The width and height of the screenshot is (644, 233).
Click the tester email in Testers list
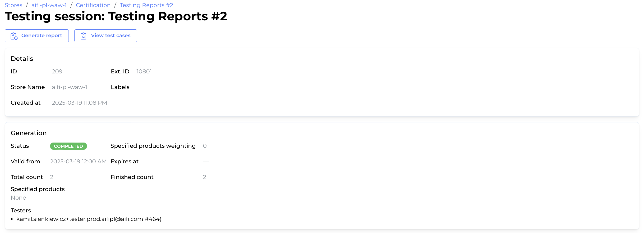click(x=89, y=219)
